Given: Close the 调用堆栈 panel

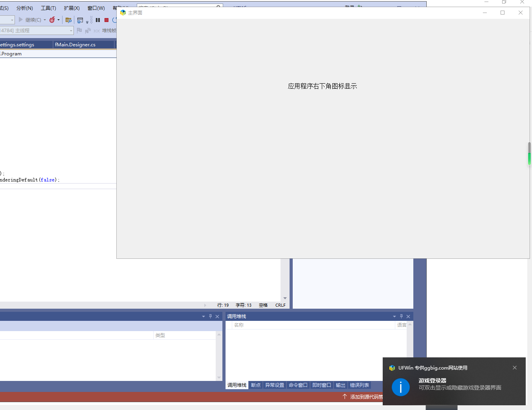Looking at the screenshot, I should [x=408, y=317].
